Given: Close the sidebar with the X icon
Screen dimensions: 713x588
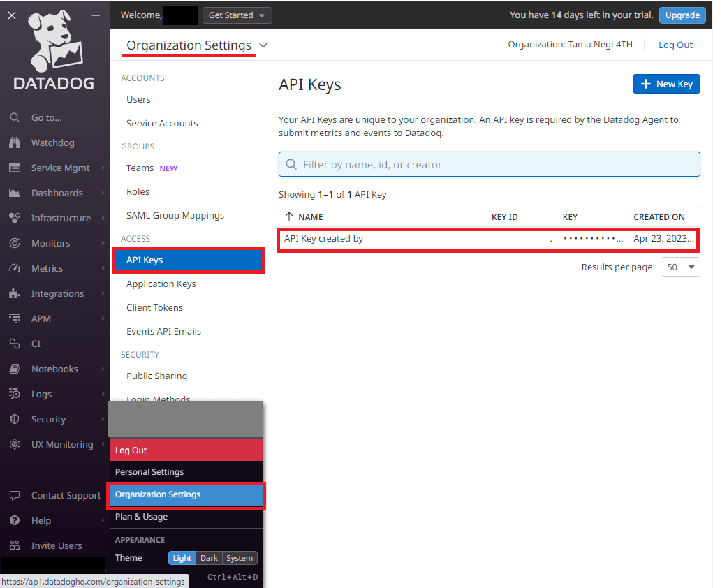Looking at the screenshot, I should coord(13,15).
